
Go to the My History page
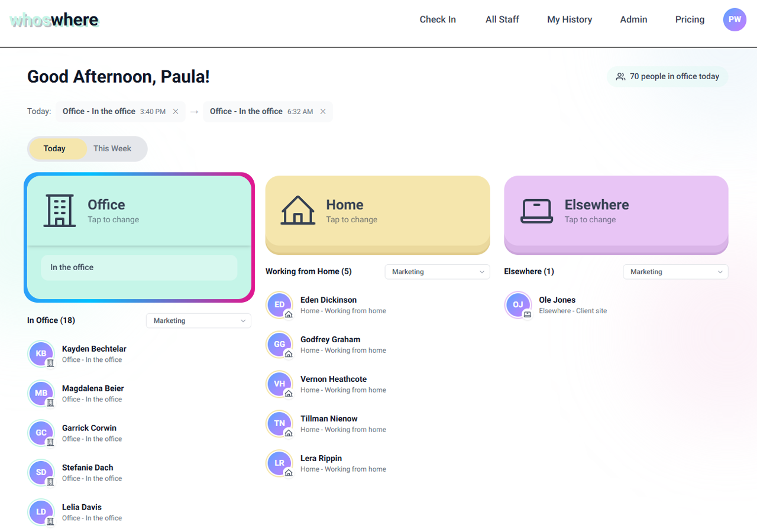pyautogui.click(x=570, y=20)
